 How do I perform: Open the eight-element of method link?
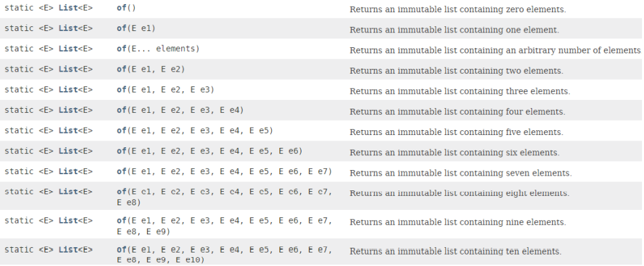tap(121, 192)
